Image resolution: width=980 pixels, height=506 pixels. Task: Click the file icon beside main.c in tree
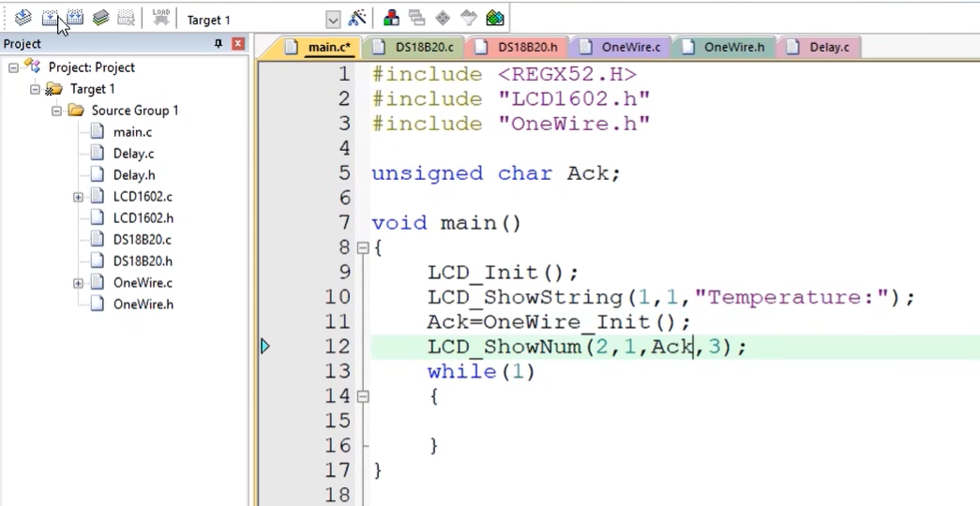pos(97,132)
